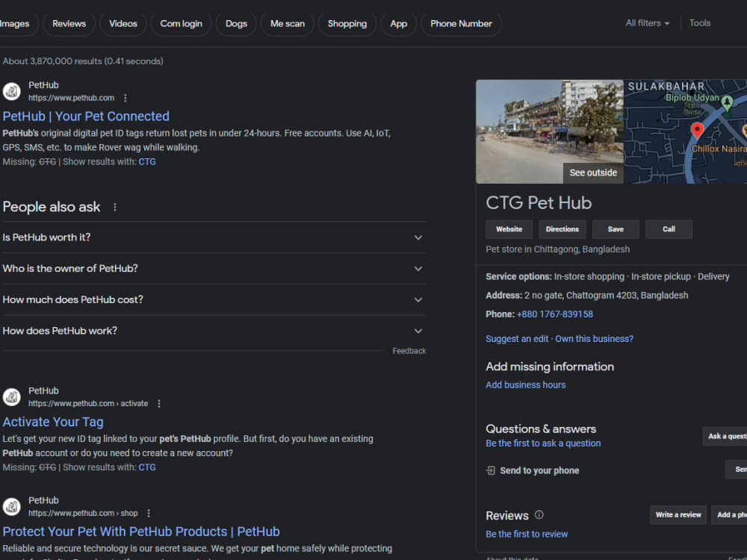Click Be the first to review link
This screenshot has width=747, height=560.
point(527,535)
